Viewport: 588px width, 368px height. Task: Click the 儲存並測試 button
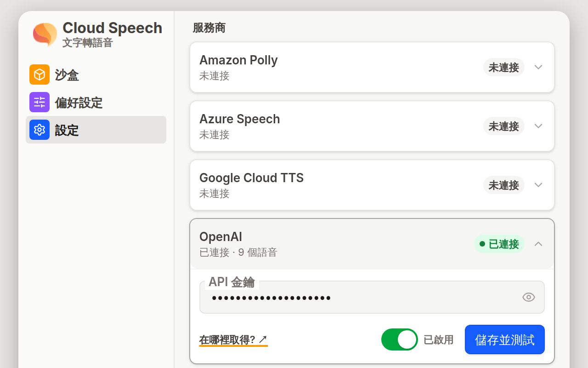[x=505, y=339]
